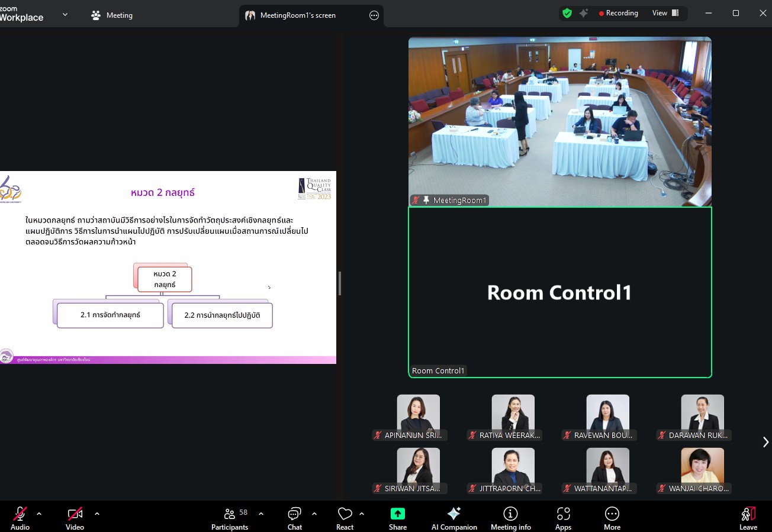Open the Apps panel
Viewport: 772px width, 532px height.
point(563,518)
